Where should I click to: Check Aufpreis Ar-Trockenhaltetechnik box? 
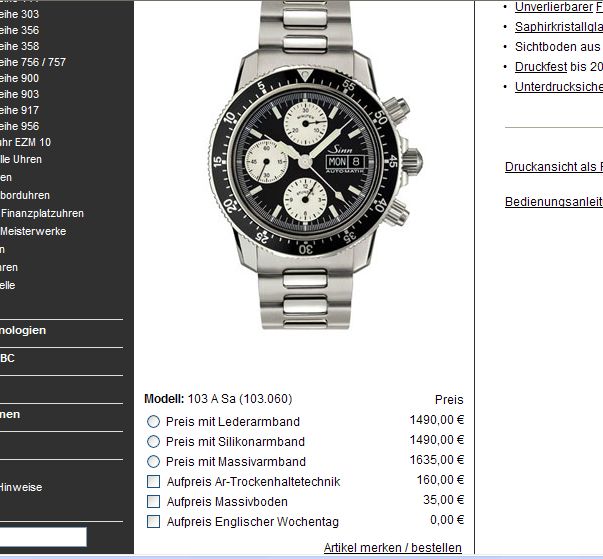click(x=153, y=481)
